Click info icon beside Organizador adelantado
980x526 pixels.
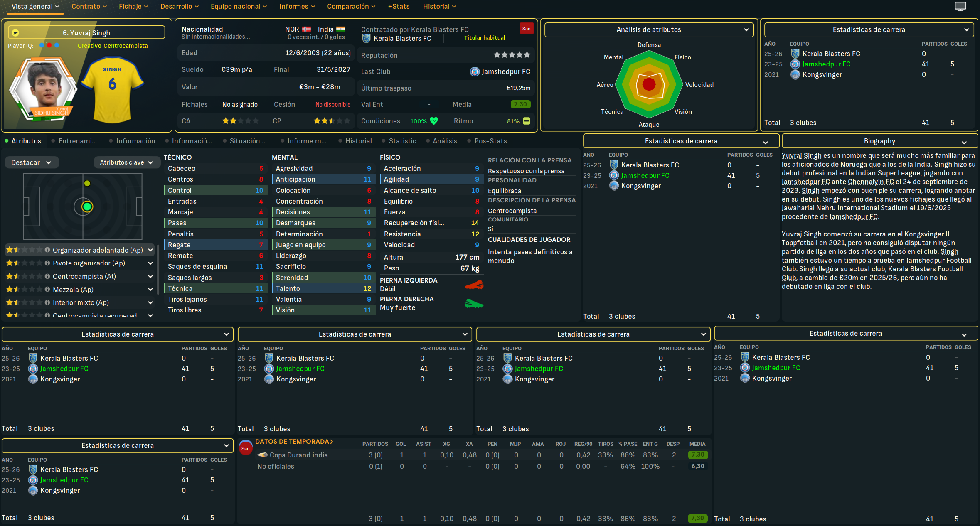pos(47,250)
